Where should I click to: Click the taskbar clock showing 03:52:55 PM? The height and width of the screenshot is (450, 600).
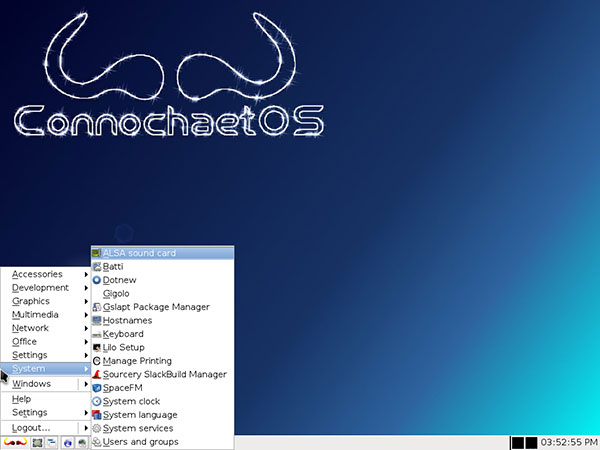pyautogui.click(x=569, y=443)
